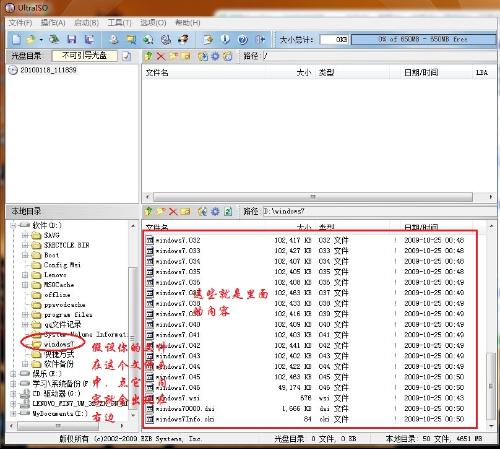Viewport: 500px width, 449px height.
Task: Click the Up-folder icon in the image panel toolbar
Action: pos(148,56)
